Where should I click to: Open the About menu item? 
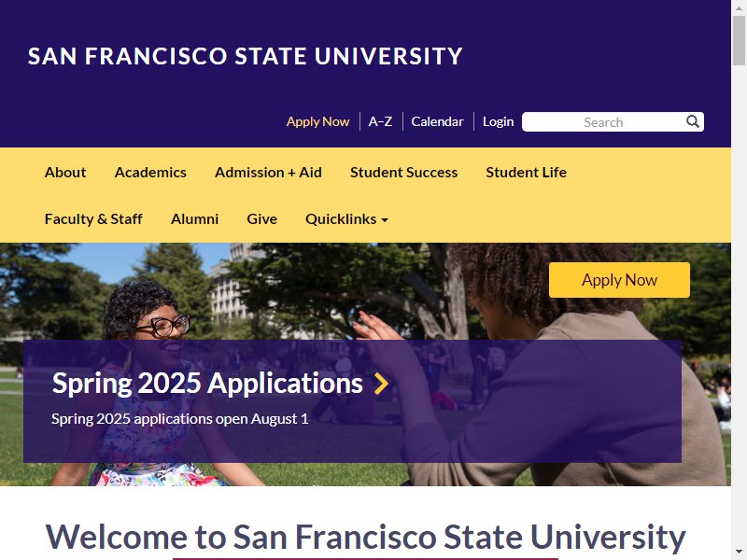click(x=65, y=173)
